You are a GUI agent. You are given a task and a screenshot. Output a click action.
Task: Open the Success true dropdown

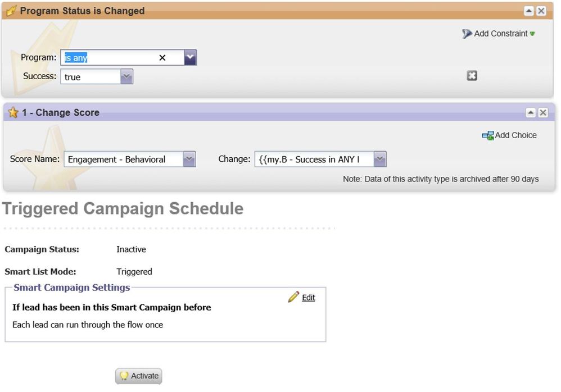tap(126, 76)
